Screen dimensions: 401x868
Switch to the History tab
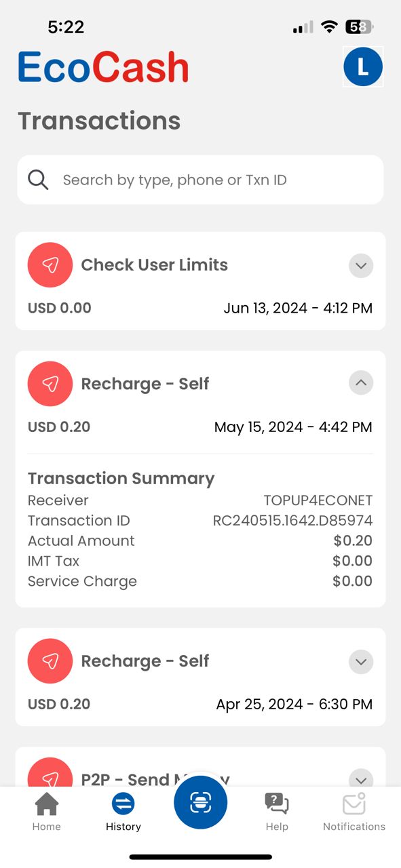coord(123,812)
